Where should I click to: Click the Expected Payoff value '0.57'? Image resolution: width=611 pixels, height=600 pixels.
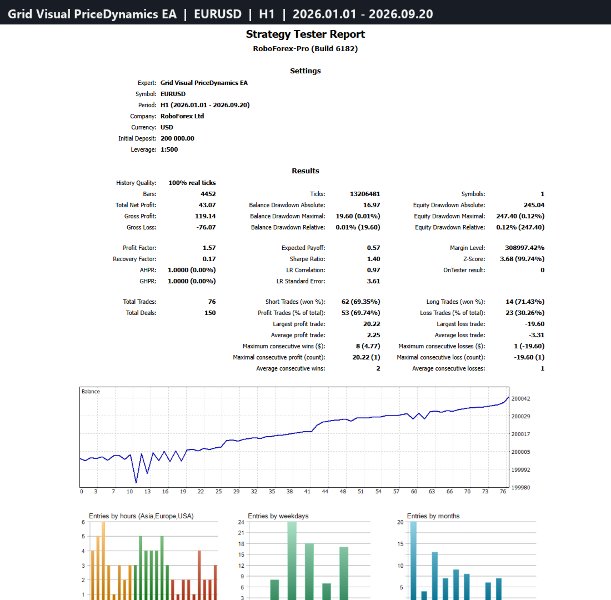(x=373, y=248)
